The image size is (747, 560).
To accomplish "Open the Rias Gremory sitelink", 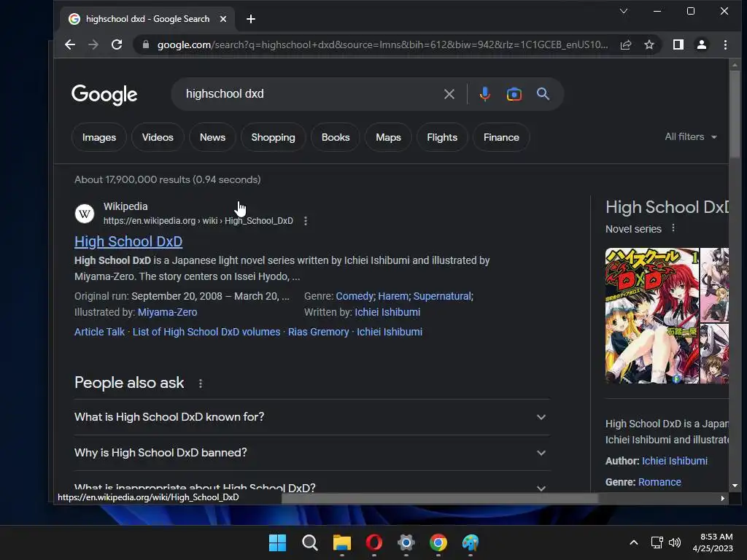I will 318,332.
